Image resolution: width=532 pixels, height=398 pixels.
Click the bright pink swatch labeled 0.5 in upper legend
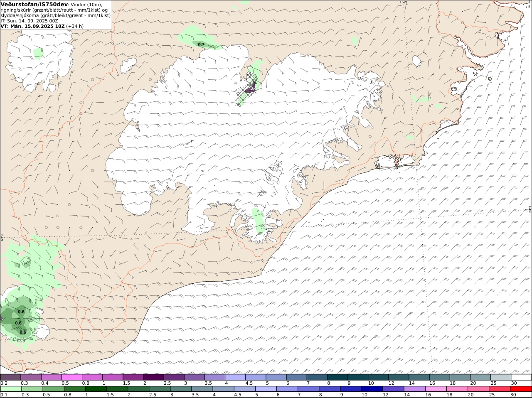coord(72,377)
